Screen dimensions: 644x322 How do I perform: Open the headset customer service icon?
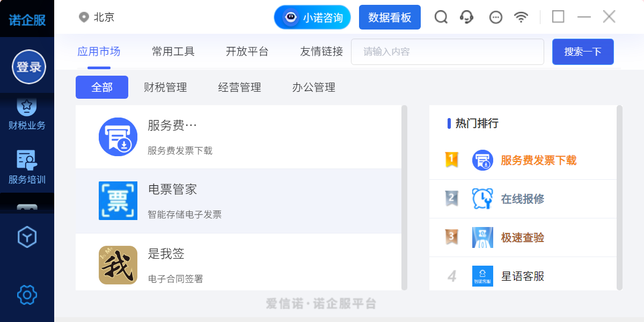click(466, 17)
